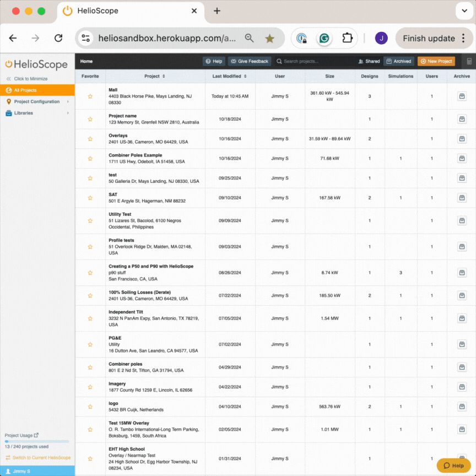The width and height of the screenshot is (476, 476).
Task: Click the browser address bar URL
Action: [167, 38]
